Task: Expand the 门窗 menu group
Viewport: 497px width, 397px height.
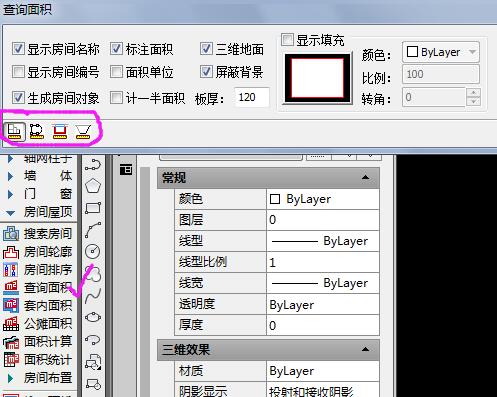Action: coord(10,194)
